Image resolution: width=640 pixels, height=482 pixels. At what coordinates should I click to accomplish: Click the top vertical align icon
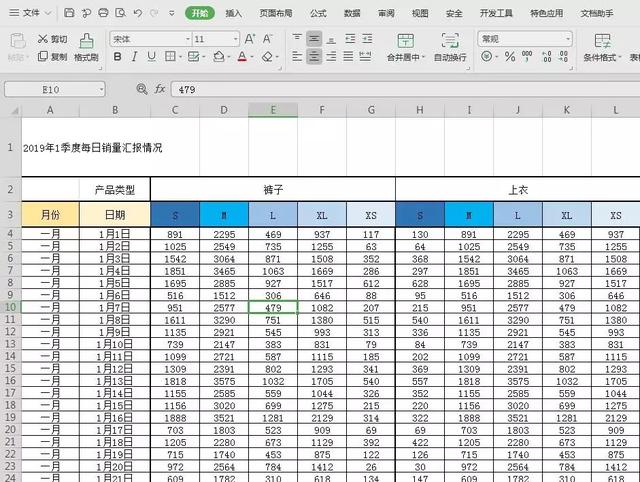click(x=297, y=38)
